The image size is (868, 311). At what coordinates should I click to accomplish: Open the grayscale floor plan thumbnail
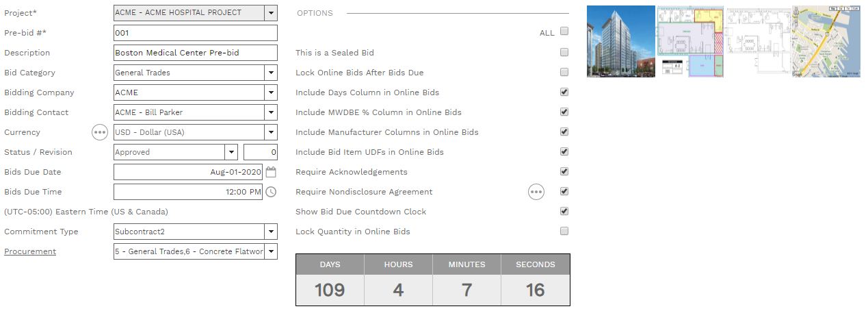point(758,41)
